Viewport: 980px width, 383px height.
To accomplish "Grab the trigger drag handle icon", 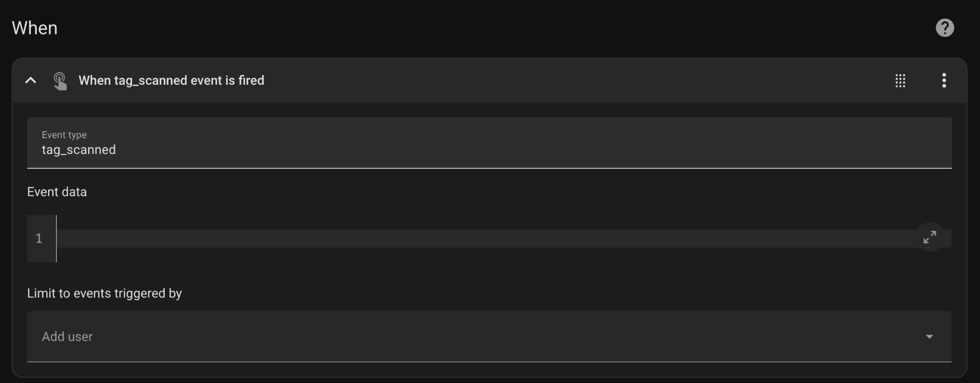I will pyautogui.click(x=900, y=80).
